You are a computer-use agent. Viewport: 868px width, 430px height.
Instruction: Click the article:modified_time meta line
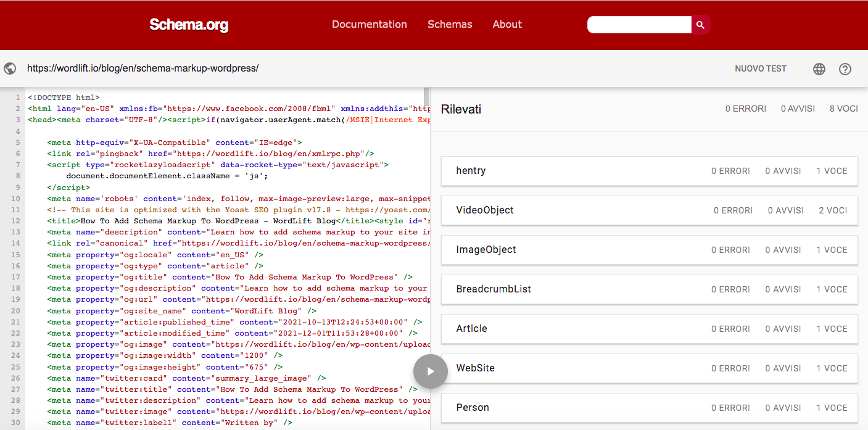pos(232,333)
